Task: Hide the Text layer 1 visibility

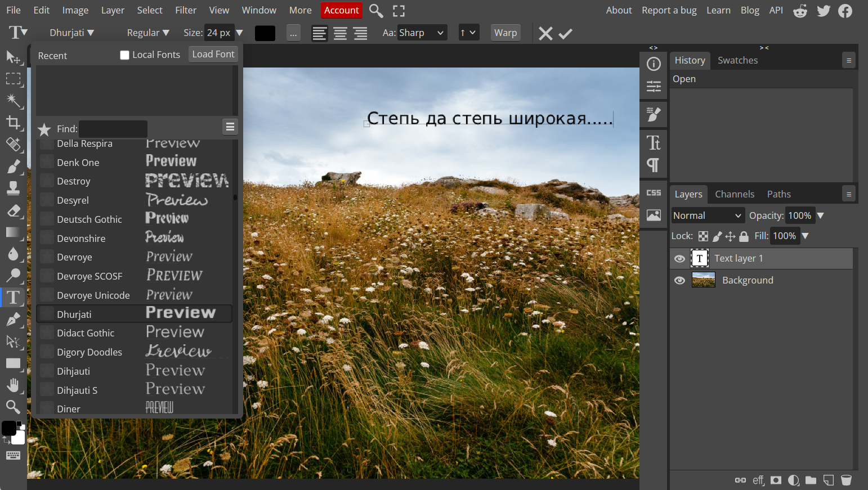Action: (x=679, y=259)
